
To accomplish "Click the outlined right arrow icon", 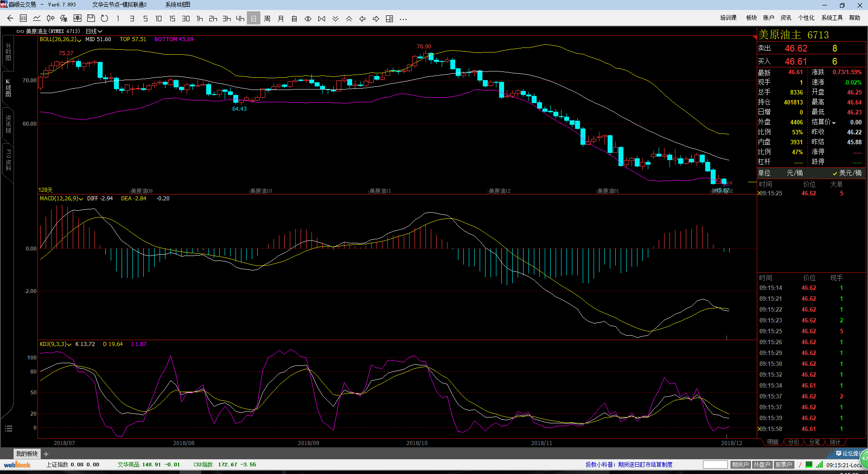I will [376, 19].
